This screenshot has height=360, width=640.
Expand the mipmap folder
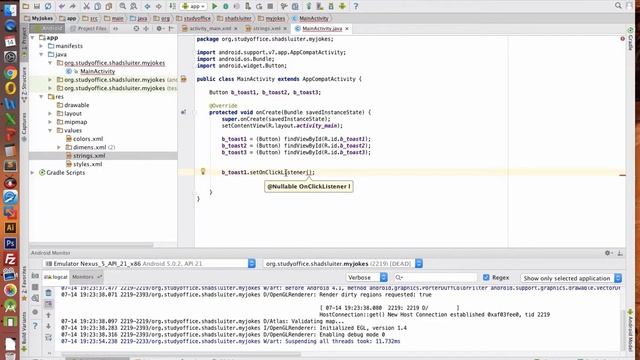tap(50, 122)
